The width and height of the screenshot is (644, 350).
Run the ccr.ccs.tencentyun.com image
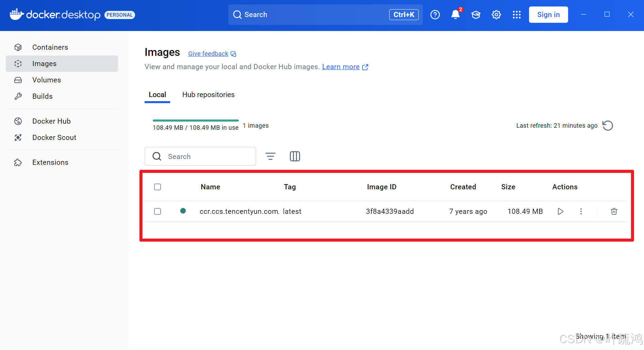[560, 211]
